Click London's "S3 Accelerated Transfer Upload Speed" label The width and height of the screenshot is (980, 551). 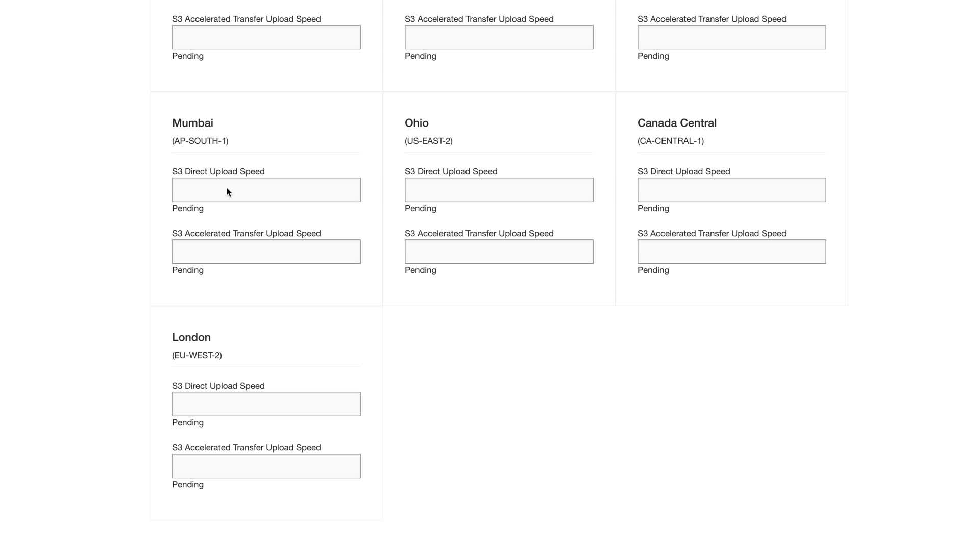(247, 447)
